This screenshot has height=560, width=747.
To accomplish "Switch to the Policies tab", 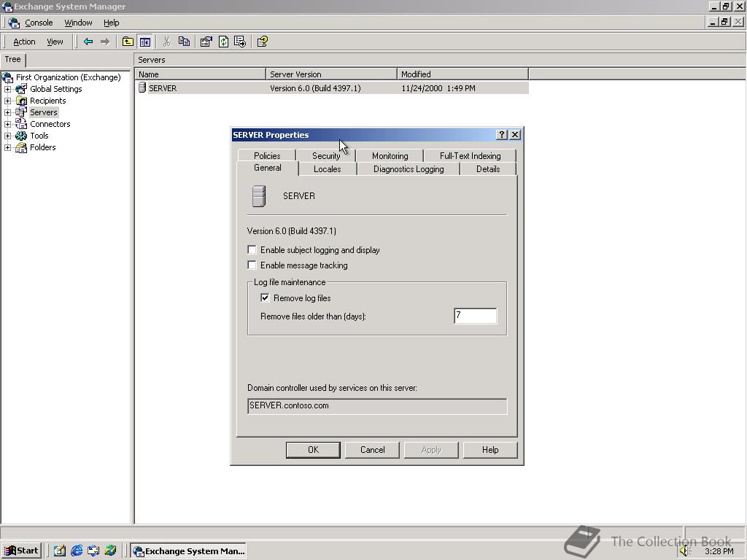I will click(x=267, y=156).
